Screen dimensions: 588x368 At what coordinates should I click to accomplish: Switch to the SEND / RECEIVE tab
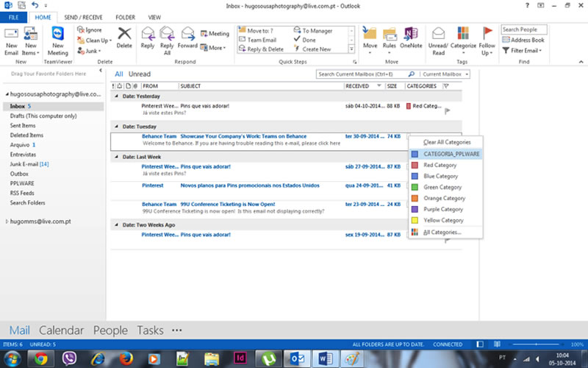click(x=83, y=17)
